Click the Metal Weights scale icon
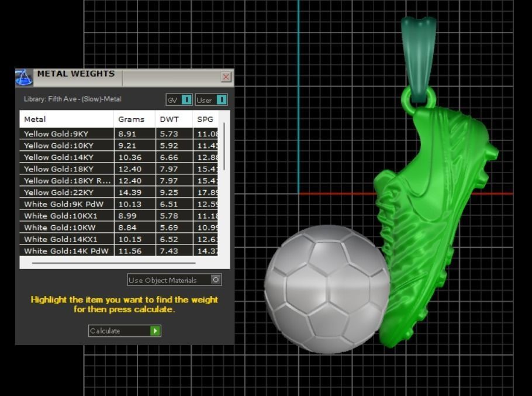Screen dimensions: 532x396 pos(24,78)
